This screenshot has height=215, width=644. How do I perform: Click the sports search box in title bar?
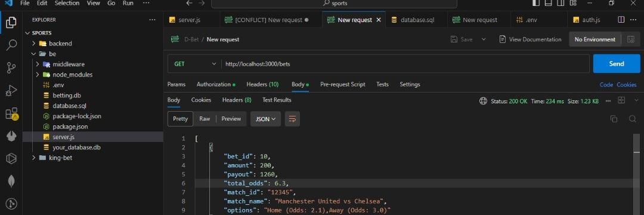tap(334, 4)
